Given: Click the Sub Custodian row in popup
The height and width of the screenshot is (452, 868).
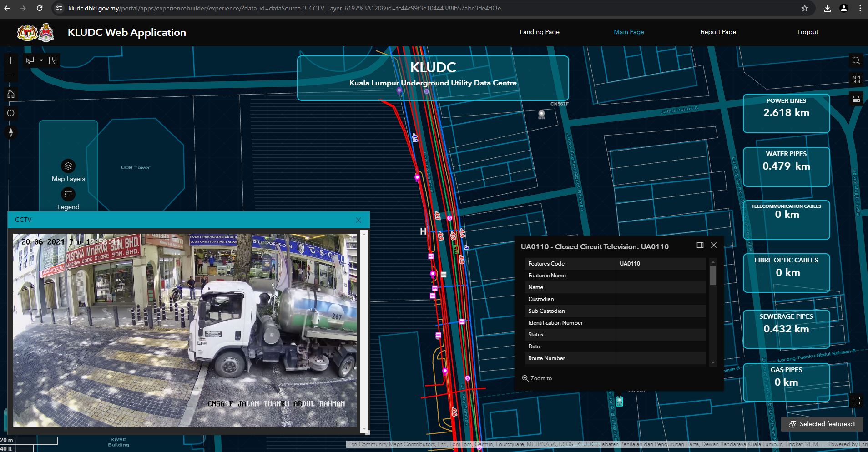Looking at the screenshot, I should click(x=615, y=311).
